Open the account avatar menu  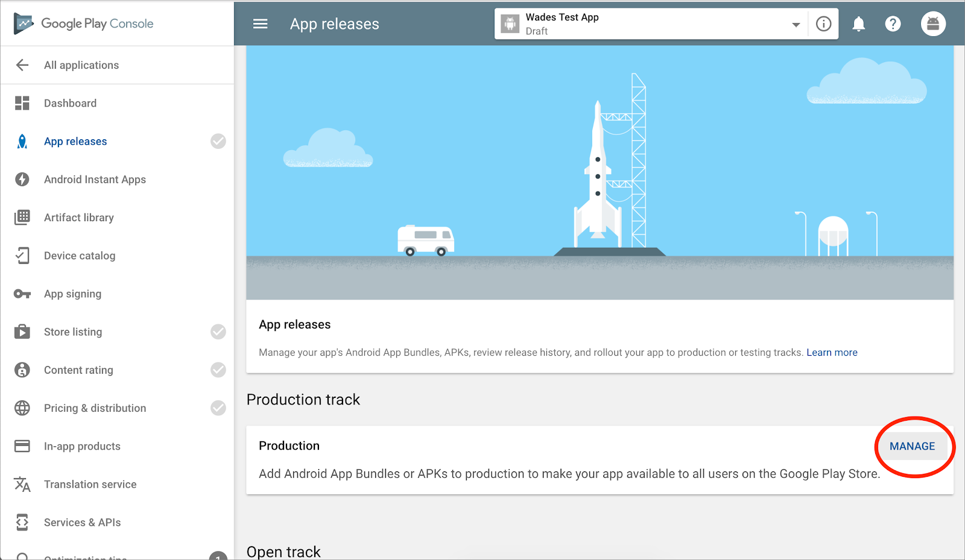click(x=933, y=24)
